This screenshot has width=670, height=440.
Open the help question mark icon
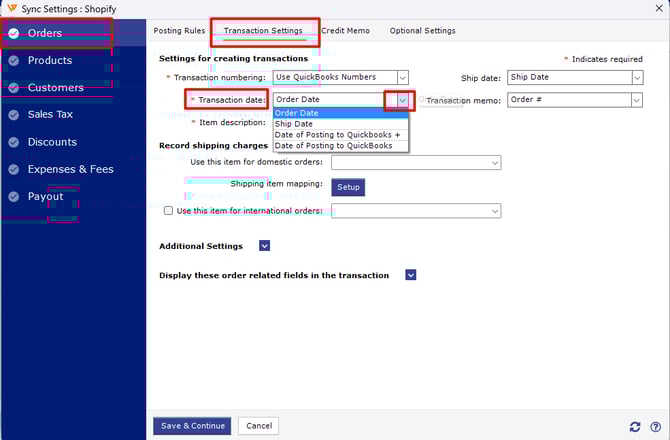click(x=655, y=426)
